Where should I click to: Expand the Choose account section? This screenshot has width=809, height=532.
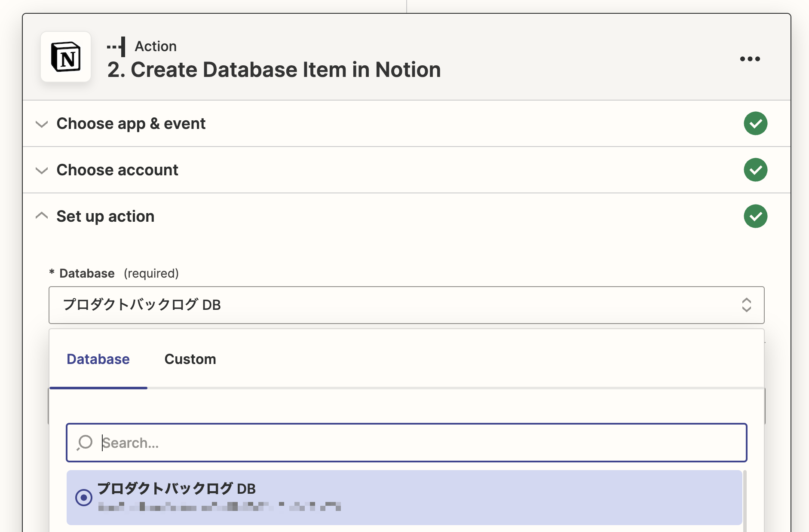[42, 171]
